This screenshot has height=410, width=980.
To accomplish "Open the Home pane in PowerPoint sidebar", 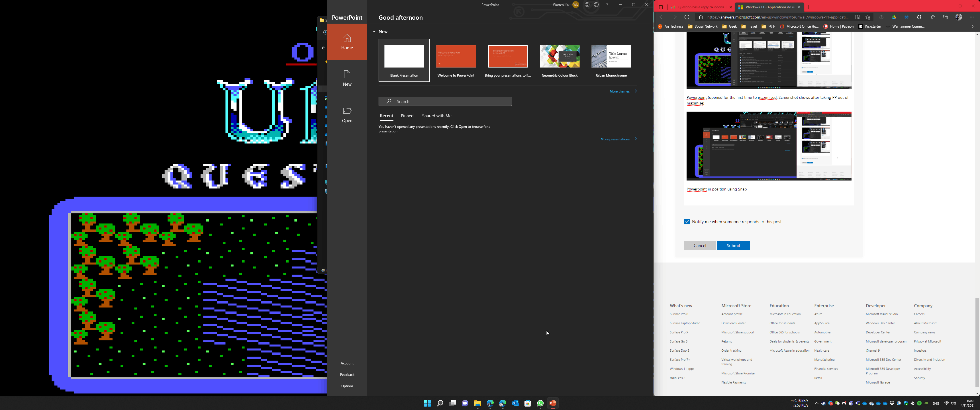I will coord(347,42).
